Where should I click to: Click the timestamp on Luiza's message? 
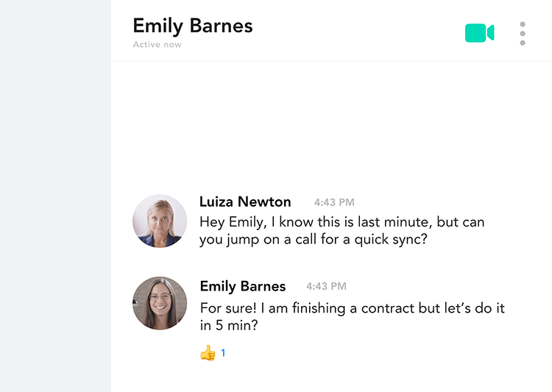[334, 202]
